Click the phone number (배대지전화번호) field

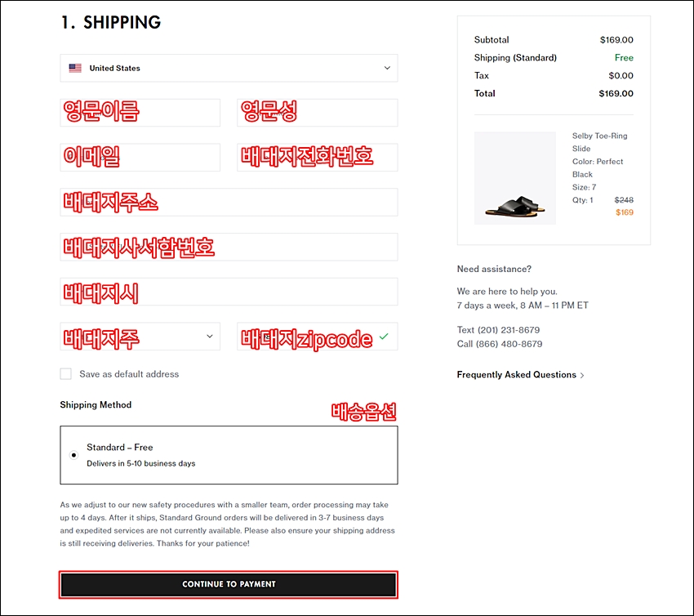point(317,158)
